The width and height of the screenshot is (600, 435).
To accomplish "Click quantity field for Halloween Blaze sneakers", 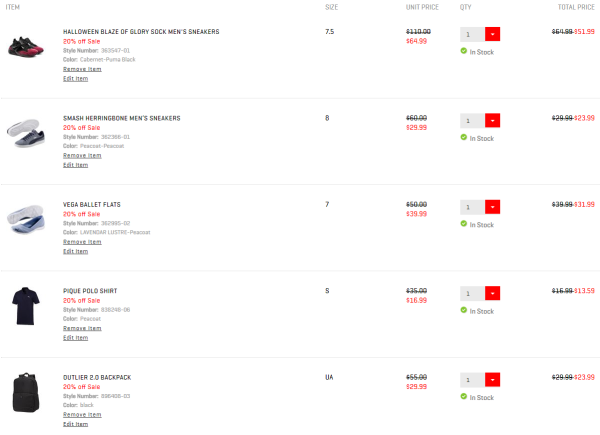I will point(473,34).
